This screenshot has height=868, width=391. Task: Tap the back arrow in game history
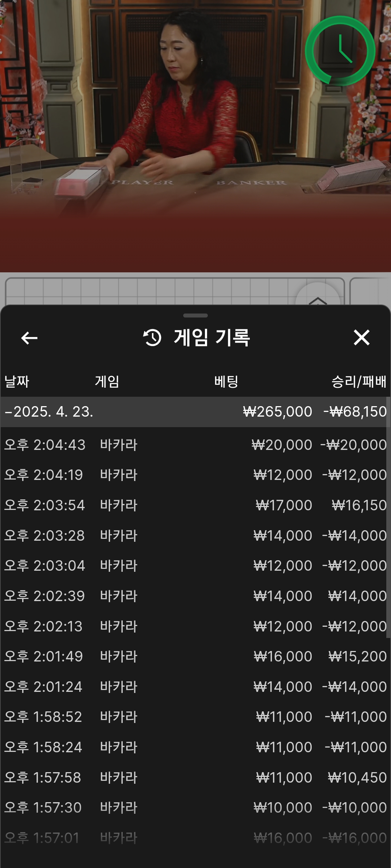pos(29,338)
